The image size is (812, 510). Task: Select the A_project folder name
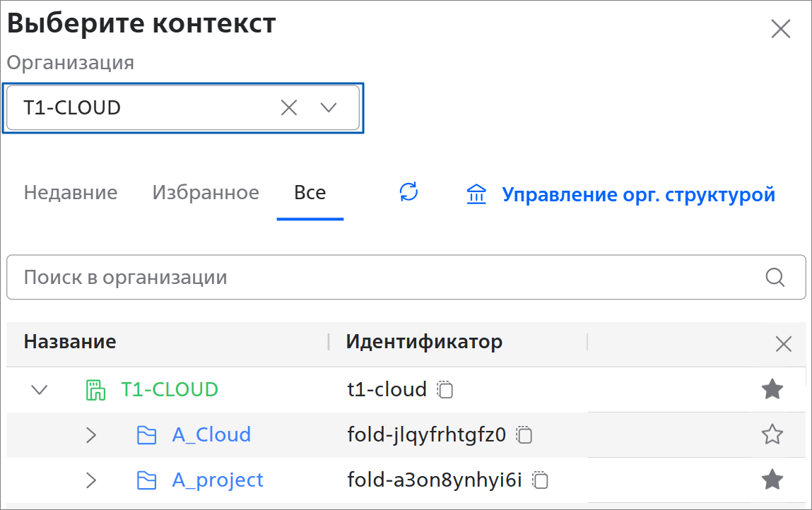[x=218, y=480]
